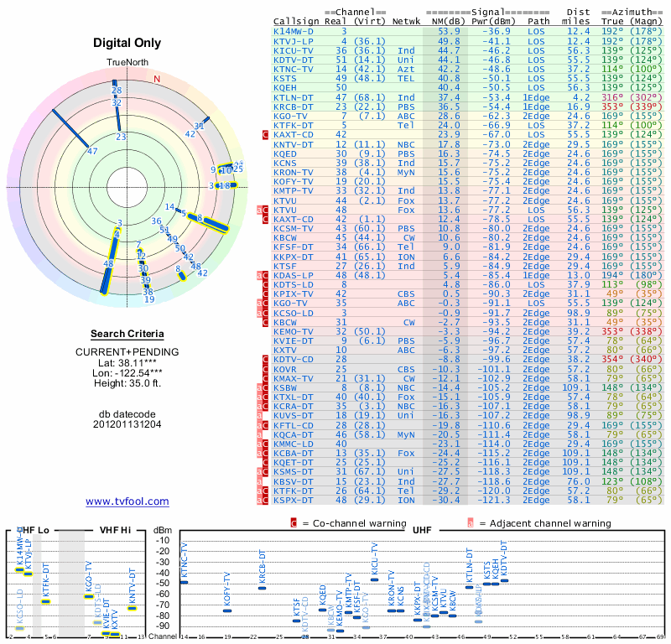Click the KMAX-TV callsign
Screen dimensions: 671x644
pyautogui.click(x=294, y=379)
